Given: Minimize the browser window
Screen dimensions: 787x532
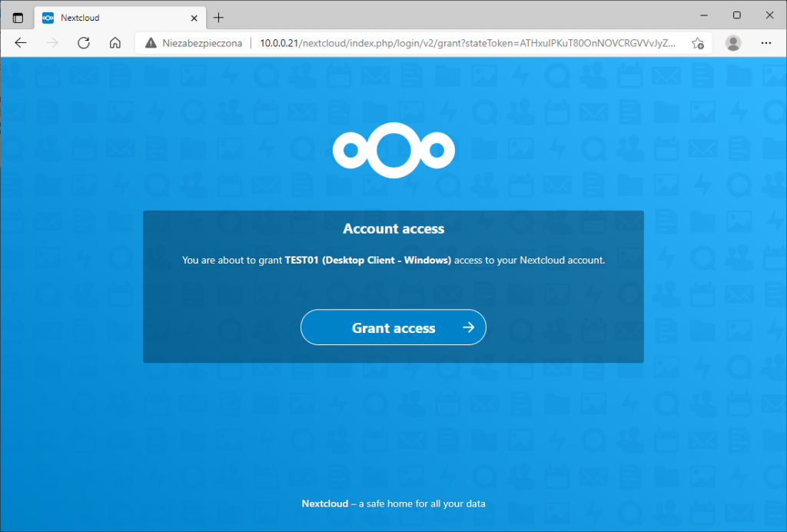Looking at the screenshot, I should tap(704, 15).
